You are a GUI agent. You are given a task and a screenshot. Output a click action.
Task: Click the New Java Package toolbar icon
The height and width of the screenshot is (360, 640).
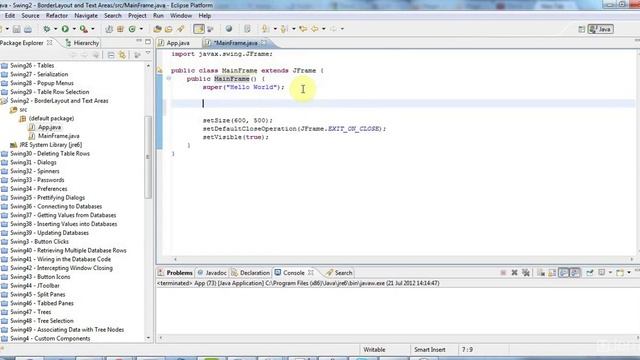[x=120, y=29]
